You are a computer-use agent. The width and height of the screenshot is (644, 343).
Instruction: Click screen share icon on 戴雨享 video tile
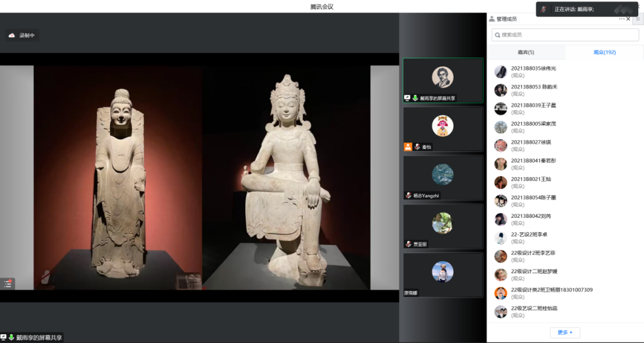click(x=408, y=98)
